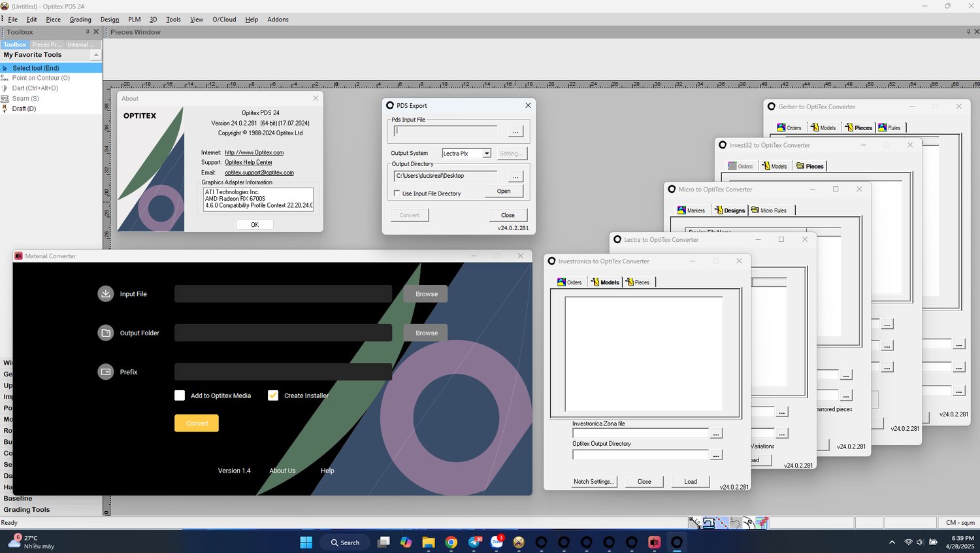This screenshot has width=980, height=553.
Task: Click the Prefix icon in Material Converter
Action: [106, 372]
